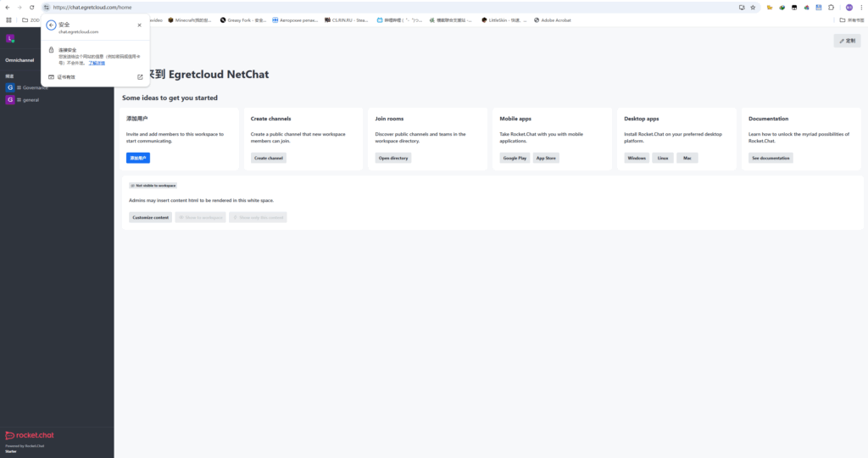Open the Omnichannel sidebar section
868x458 pixels.
point(20,60)
